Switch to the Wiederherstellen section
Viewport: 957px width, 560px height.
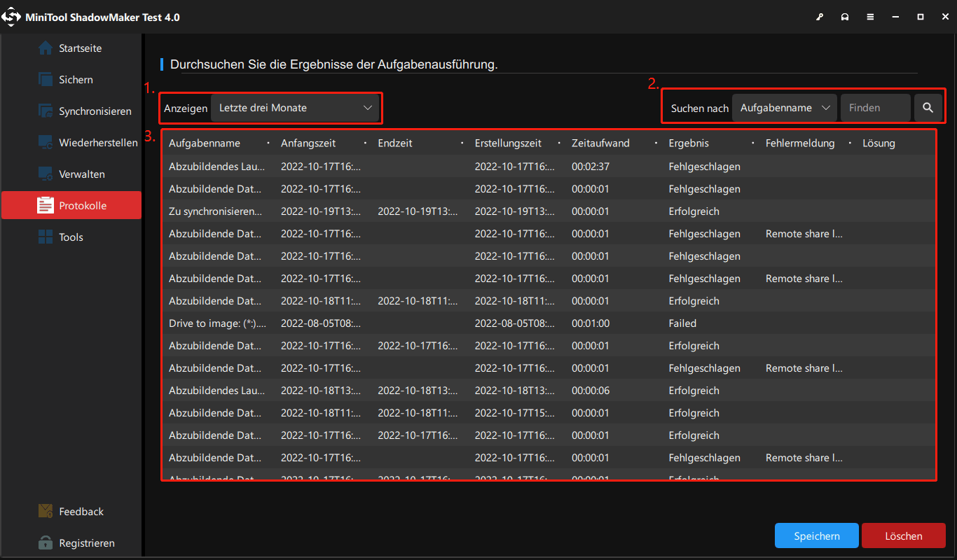pos(71,143)
